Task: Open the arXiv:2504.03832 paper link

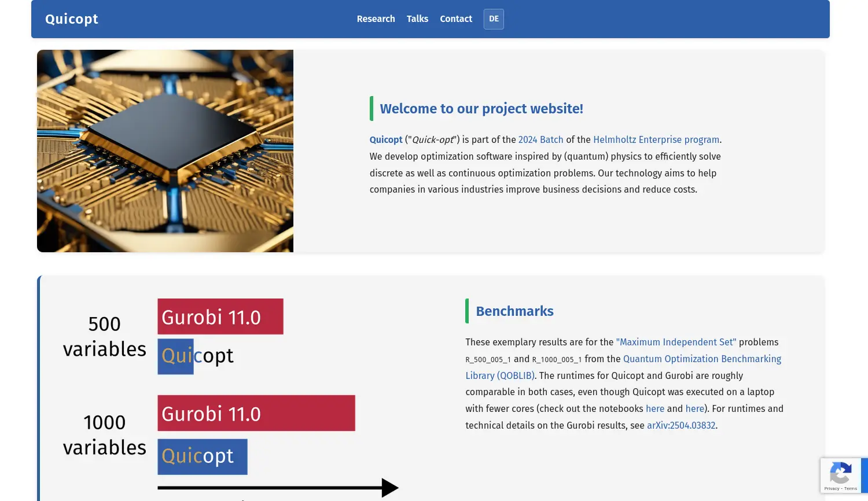Action: (681, 426)
